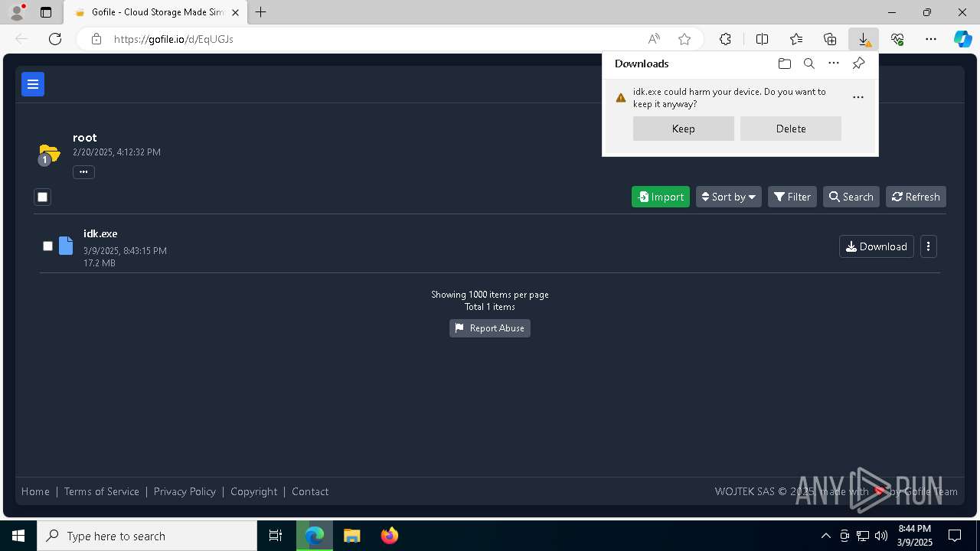The height and width of the screenshot is (551, 980).
Task: Open the Copyright footer link
Action: (254, 491)
